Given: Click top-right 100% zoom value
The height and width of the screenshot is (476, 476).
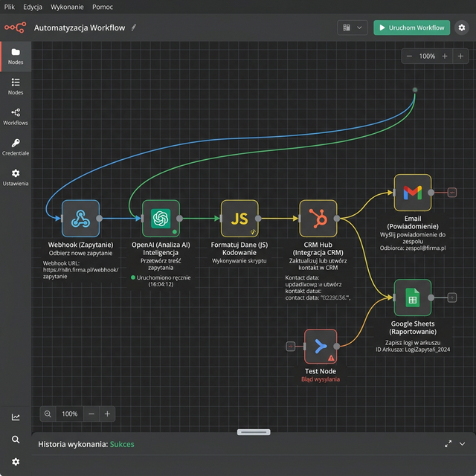Looking at the screenshot, I should [427, 57].
